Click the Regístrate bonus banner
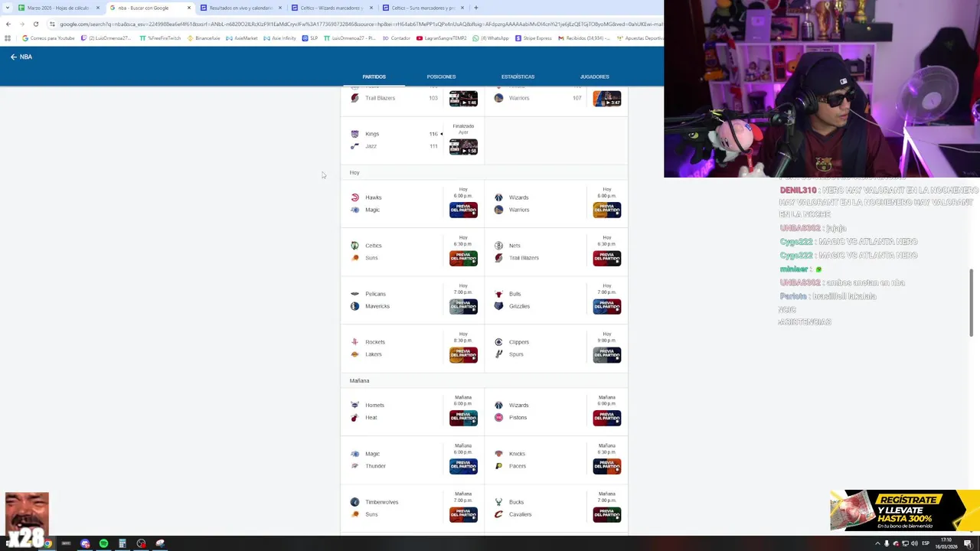The width and height of the screenshot is (980, 551). (x=905, y=510)
